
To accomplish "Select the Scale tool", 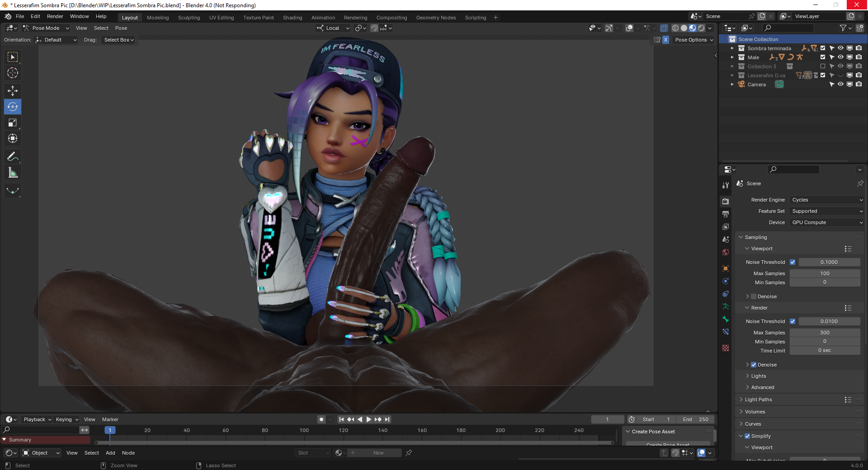I will coord(13,122).
